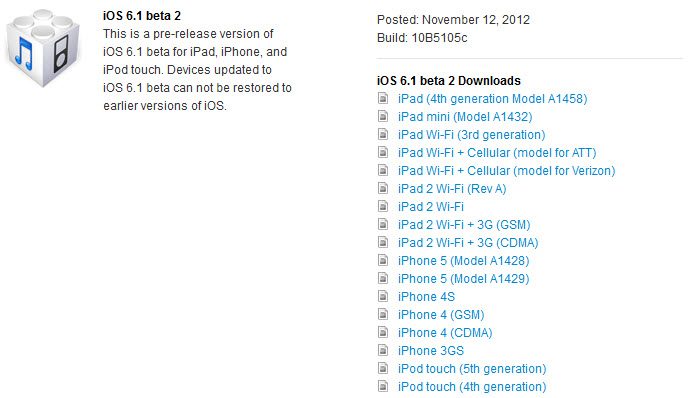Download iPad 2 Wi-Fi + 3G (GSM)
The height and width of the screenshot is (398, 690).
tap(464, 225)
